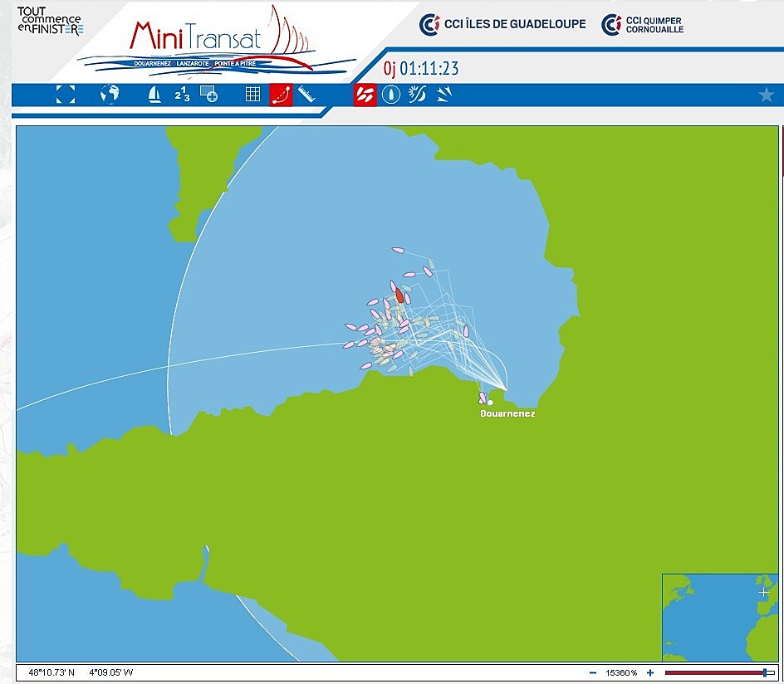Toggle the sun and waves weather icon

coord(417,94)
